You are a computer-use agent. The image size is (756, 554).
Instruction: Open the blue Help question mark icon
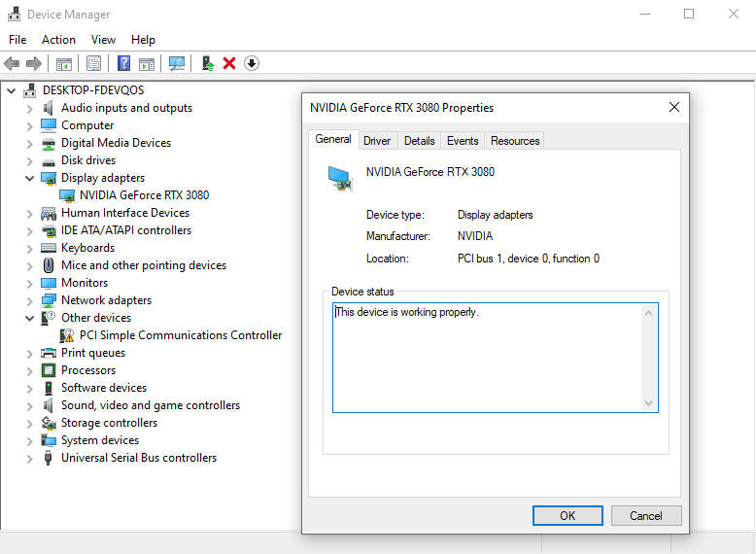pyautogui.click(x=124, y=63)
